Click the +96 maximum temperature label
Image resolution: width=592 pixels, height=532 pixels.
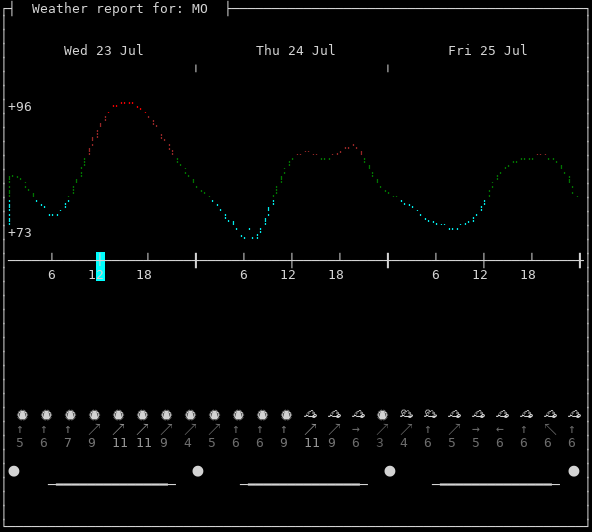pos(20,106)
